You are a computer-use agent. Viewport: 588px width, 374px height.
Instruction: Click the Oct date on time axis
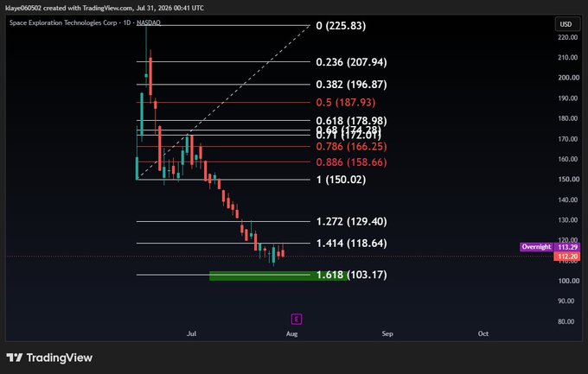click(x=483, y=333)
